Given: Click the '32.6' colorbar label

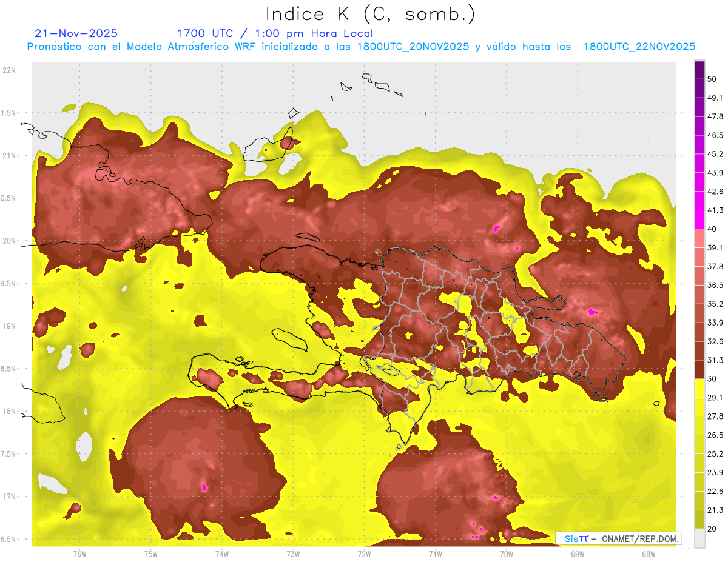Looking at the screenshot, I should (715, 341).
